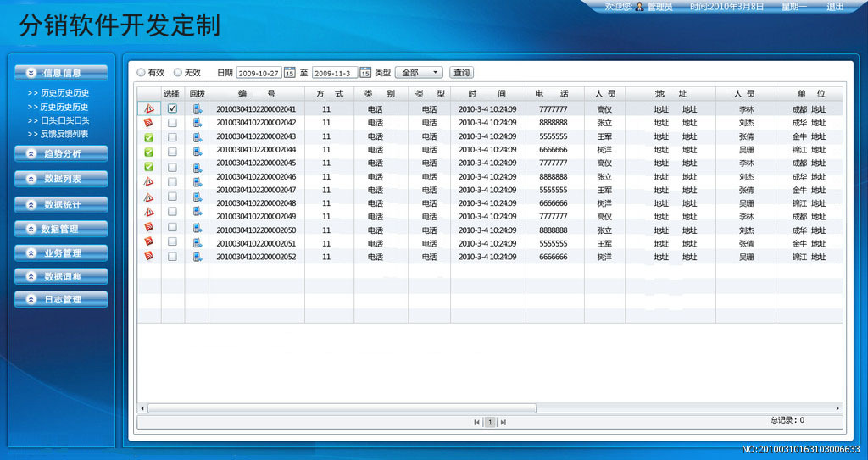The image size is (868, 460).
Task: Expand the 数据列表 sidebar section
Action: (61, 179)
